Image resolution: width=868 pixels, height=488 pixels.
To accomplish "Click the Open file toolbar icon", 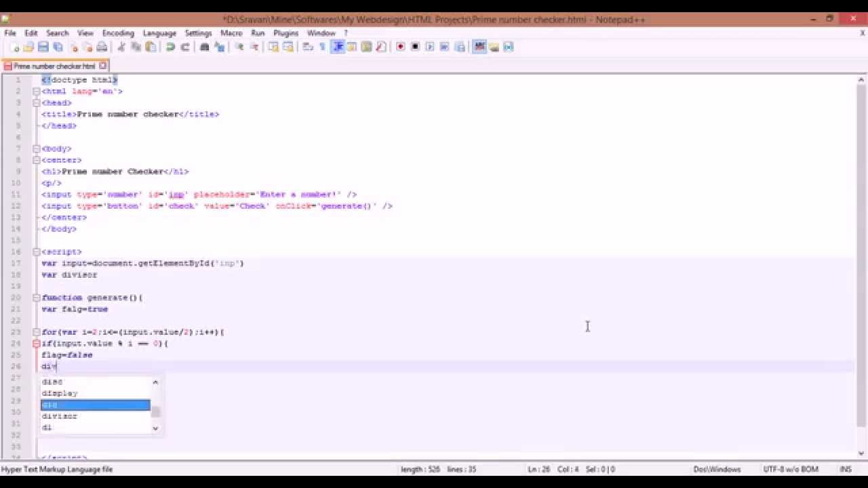I will (x=28, y=47).
